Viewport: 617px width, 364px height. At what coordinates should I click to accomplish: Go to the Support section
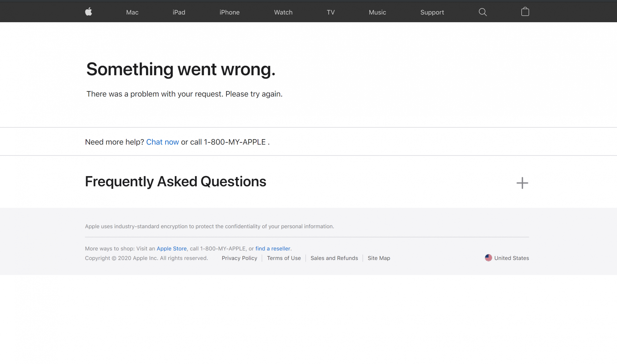[432, 12]
